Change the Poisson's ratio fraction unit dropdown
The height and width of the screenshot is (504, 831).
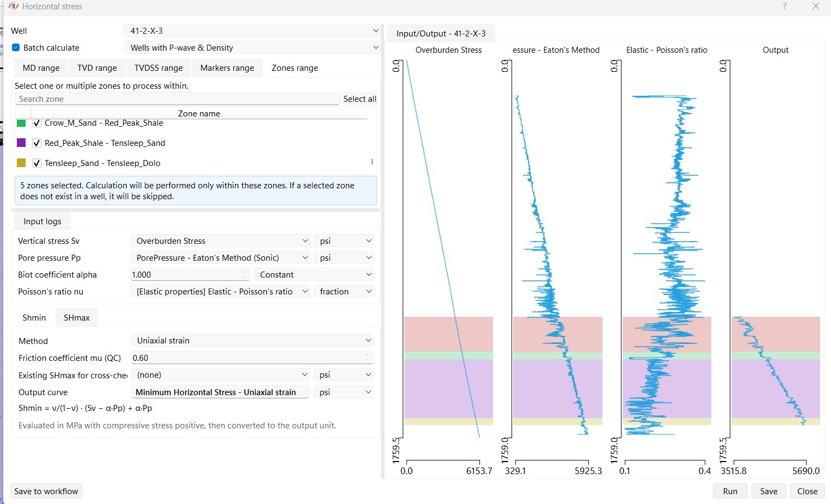click(344, 292)
